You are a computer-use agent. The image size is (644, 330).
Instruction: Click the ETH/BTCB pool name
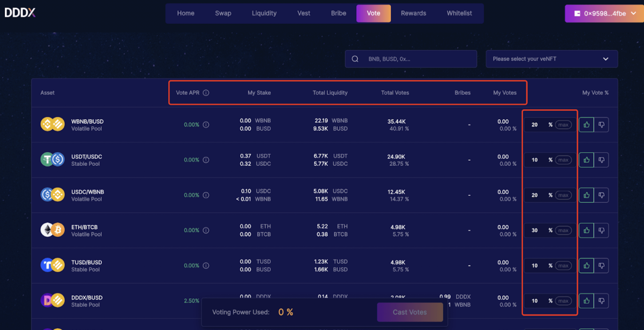[x=85, y=227]
